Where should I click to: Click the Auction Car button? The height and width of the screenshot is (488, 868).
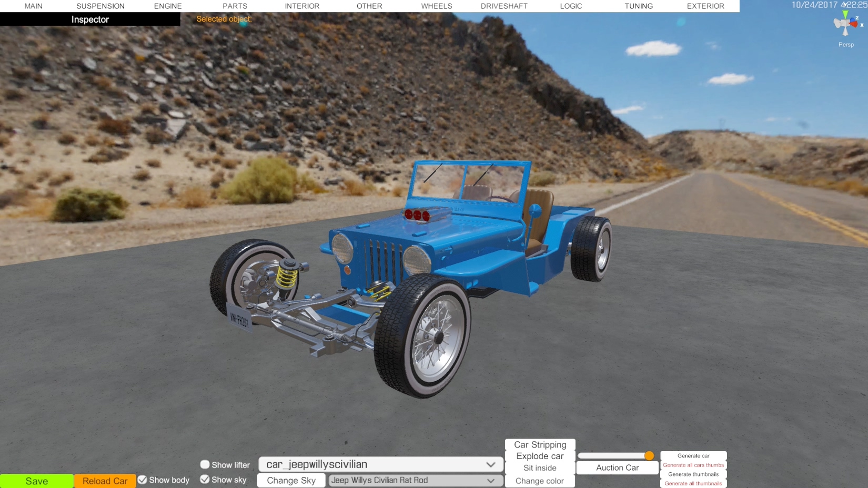point(617,467)
